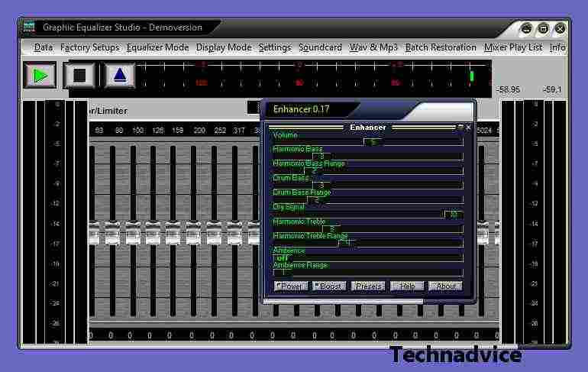The image size is (588, 372).
Task: Close the Graphic Equalizer Studio window
Action: (560, 28)
